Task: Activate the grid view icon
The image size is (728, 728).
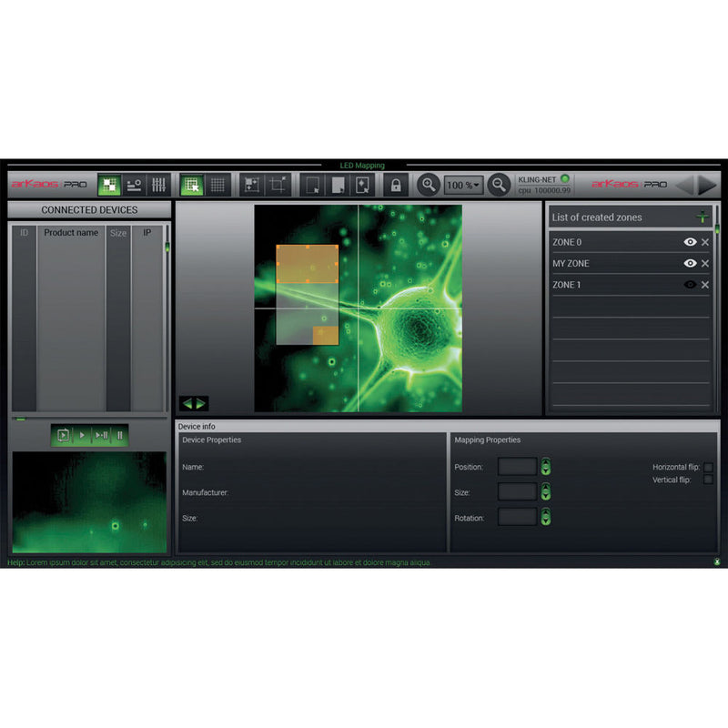Action: [x=217, y=185]
